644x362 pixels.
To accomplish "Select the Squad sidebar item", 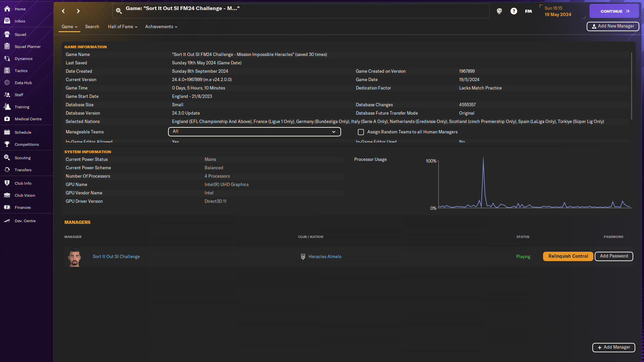I will 27,35.
